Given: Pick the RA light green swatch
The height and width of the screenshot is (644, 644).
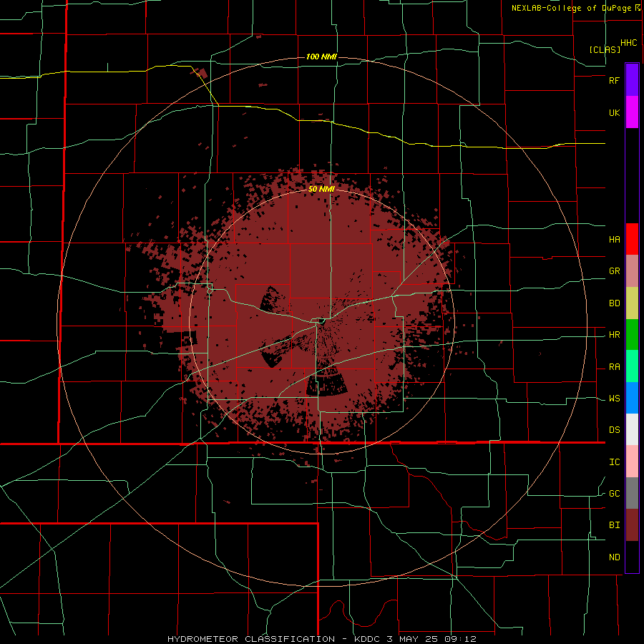Looking at the screenshot, I should pos(632,366).
